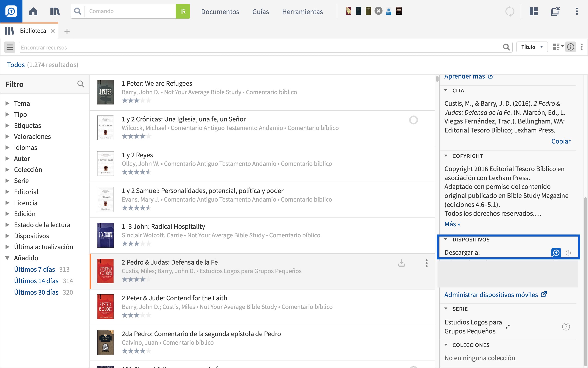Expand the Tipo filter

click(x=8, y=114)
